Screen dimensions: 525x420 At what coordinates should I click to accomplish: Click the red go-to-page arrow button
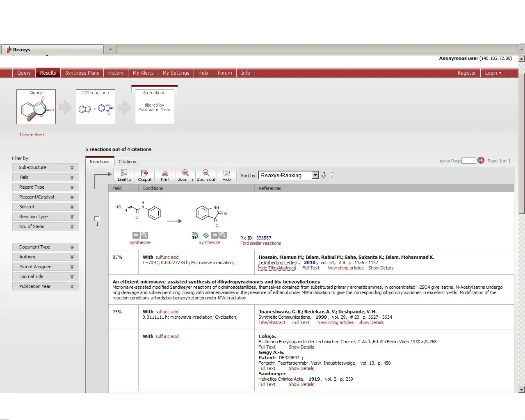click(x=481, y=160)
